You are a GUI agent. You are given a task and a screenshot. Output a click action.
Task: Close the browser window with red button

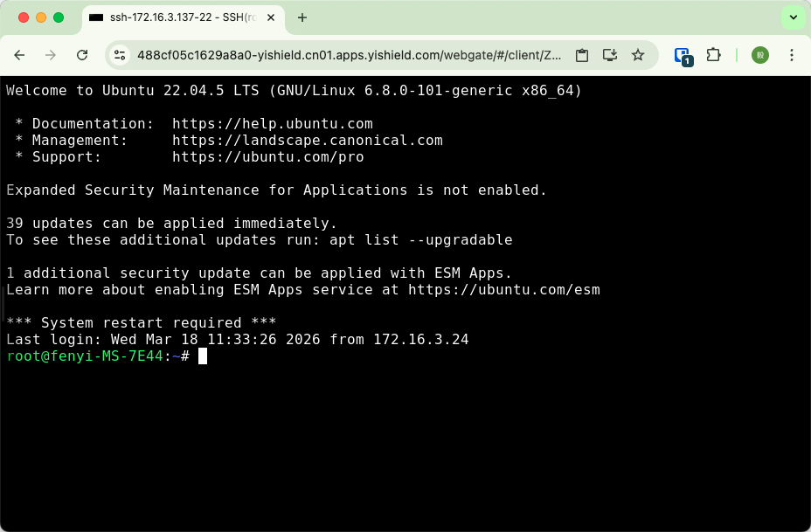click(24, 17)
